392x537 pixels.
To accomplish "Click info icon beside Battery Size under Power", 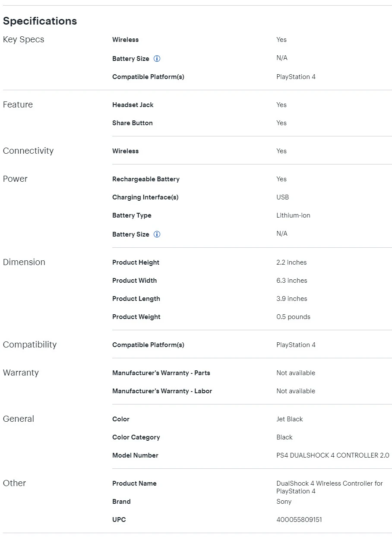I will [x=157, y=234].
